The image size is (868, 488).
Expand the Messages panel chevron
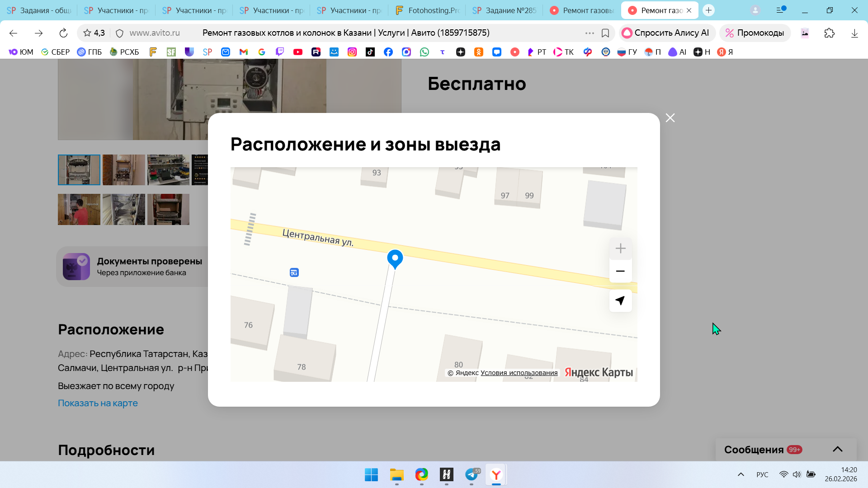click(x=837, y=449)
